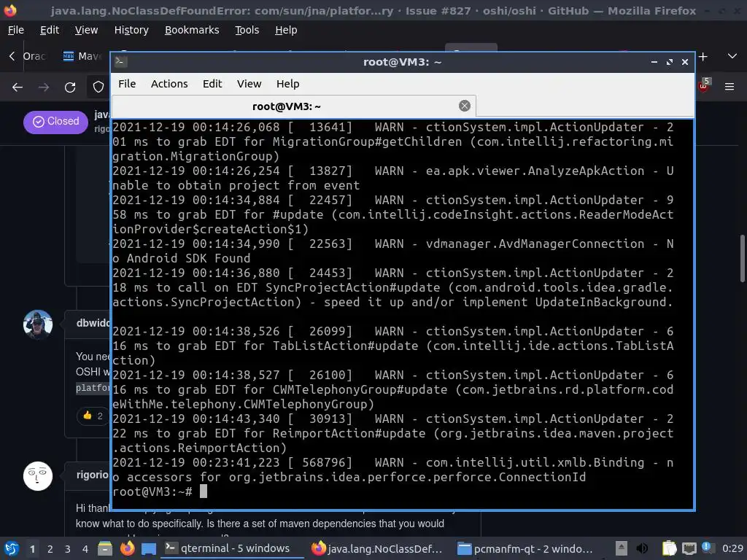Switch to the Oracle Firefox tab
Image resolution: width=747 pixels, height=560 pixels.
34,56
